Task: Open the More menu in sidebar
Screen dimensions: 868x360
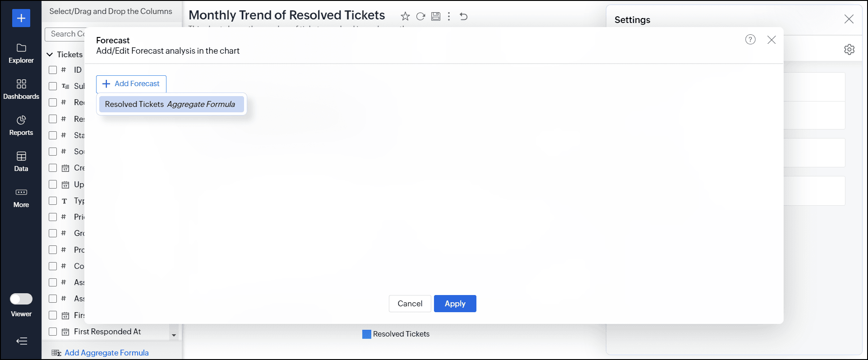Action: 21,197
